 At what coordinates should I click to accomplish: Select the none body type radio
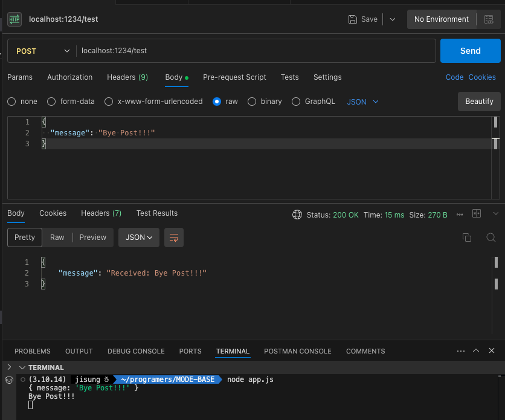(x=11, y=102)
